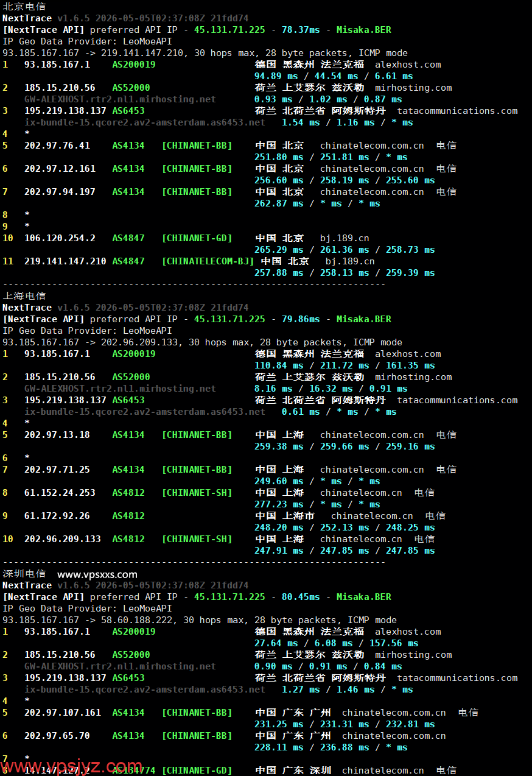Viewport: 532px width, 776px height.
Task: Click hop IP 106.120.254.2
Action: point(60,238)
